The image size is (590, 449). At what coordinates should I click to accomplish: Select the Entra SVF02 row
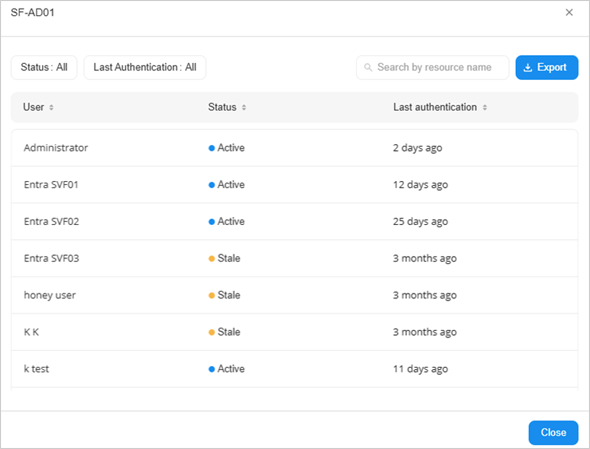pos(295,222)
